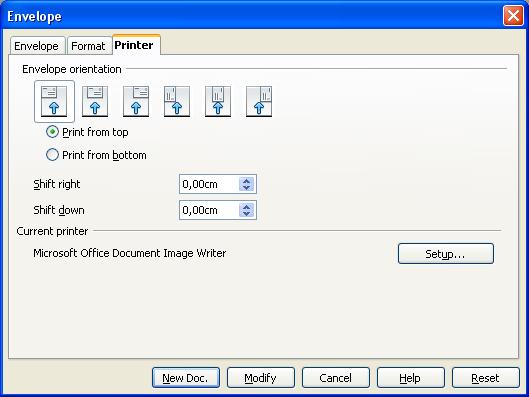The image size is (529, 397).
Task: Select vertical center envelope orientation icon
Action: click(x=218, y=101)
